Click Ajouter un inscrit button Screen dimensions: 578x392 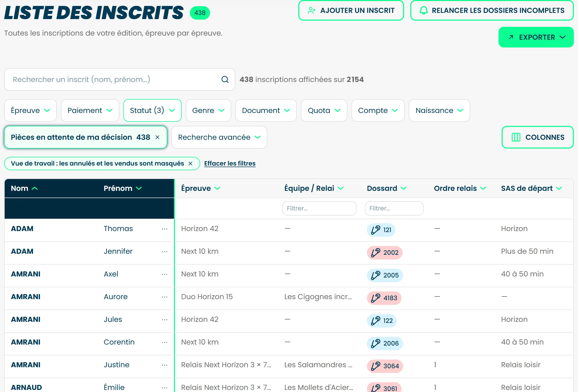pos(351,10)
